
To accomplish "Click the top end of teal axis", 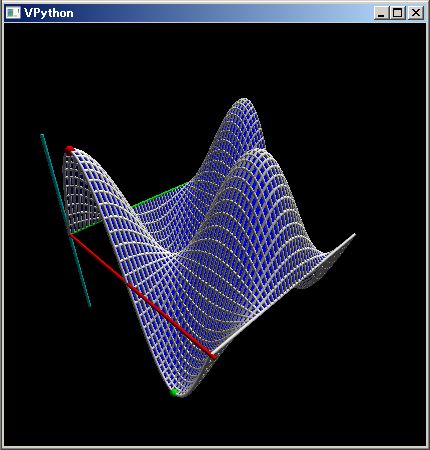I will (x=42, y=136).
